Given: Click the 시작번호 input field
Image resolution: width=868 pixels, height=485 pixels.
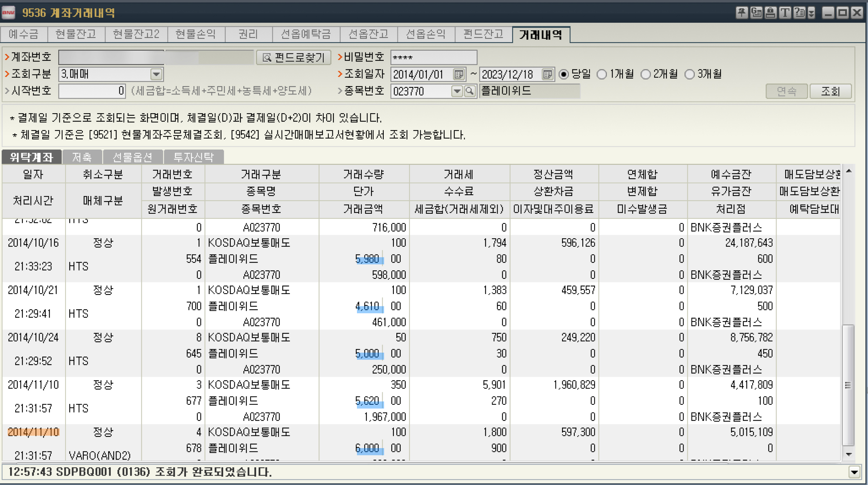Looking at the screenshot, I should coord(92,91).
